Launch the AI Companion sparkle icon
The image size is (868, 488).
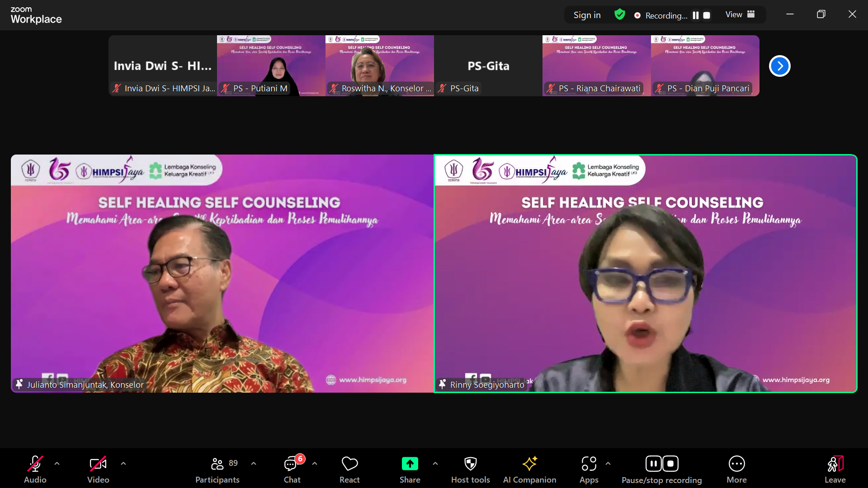tap(529, 464)
